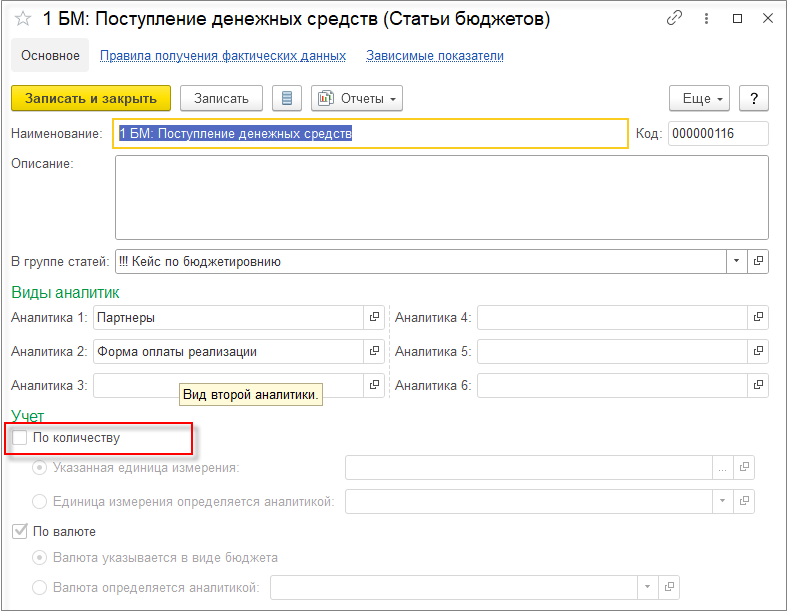Click the open icon for the Аналитика 4 field
This screenshot has width=787, height=611.
(759, 317)
